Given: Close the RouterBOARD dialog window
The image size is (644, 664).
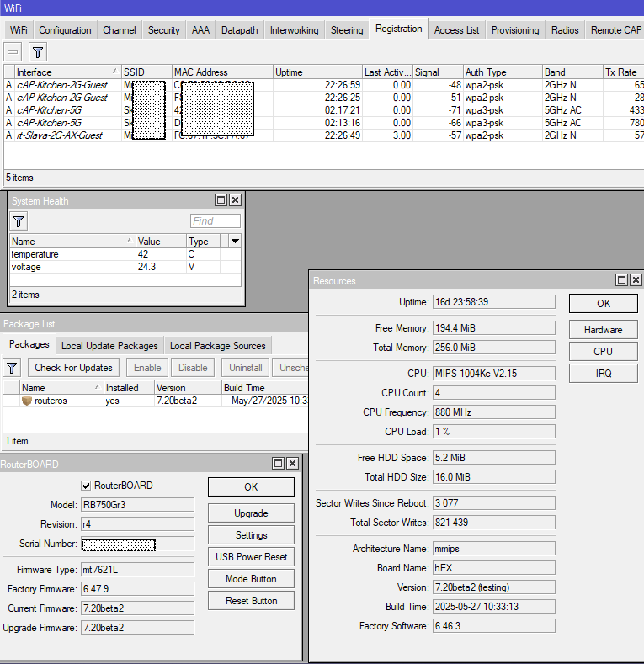Looking at the screenshot, I should click(x=292, y=464).
